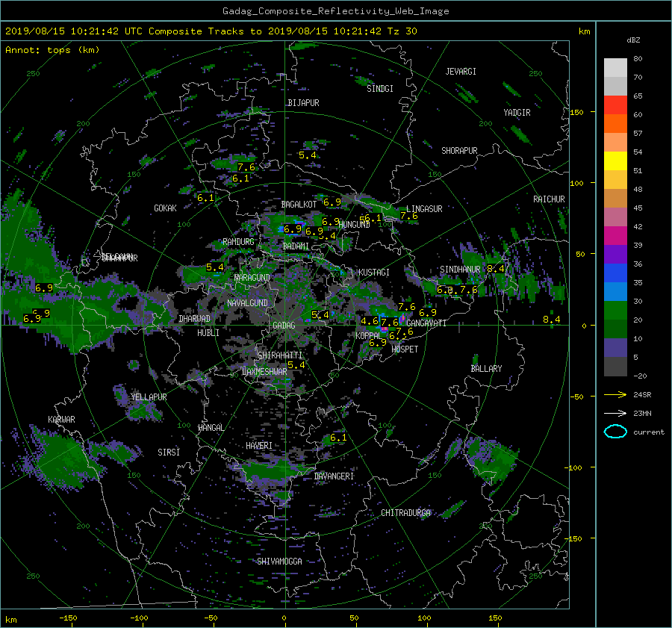Click the BALLARY city label
The image size is (672, 628).
tap(486, 369)
